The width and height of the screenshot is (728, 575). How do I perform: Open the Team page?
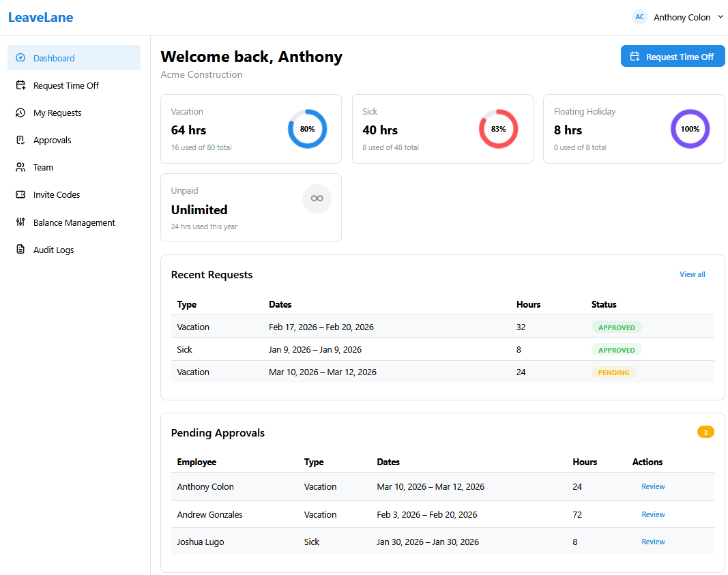(x=74, y=167)
